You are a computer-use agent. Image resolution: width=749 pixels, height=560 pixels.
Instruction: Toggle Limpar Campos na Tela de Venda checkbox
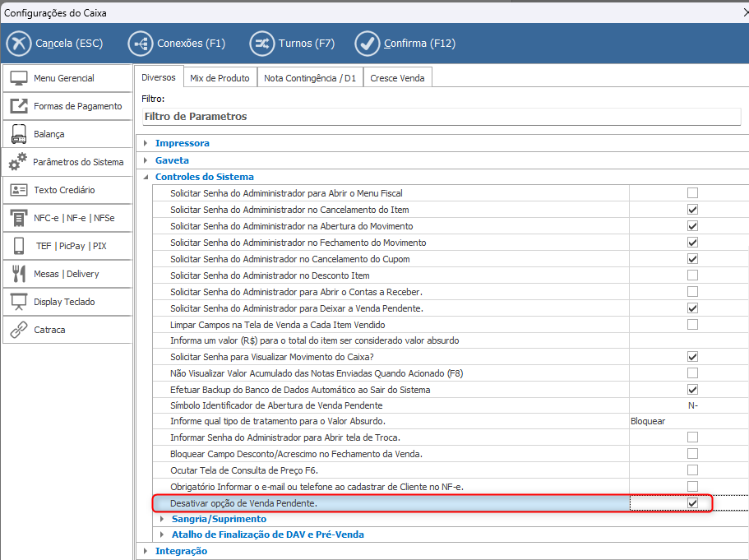[x=692, y=325]
